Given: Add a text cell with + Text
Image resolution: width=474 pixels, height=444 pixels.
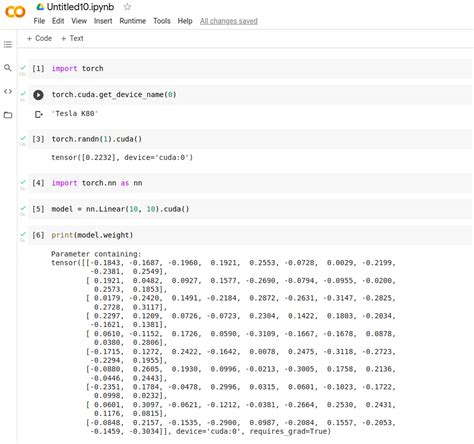Looking at the screenshot, I should tap(72, 38).
